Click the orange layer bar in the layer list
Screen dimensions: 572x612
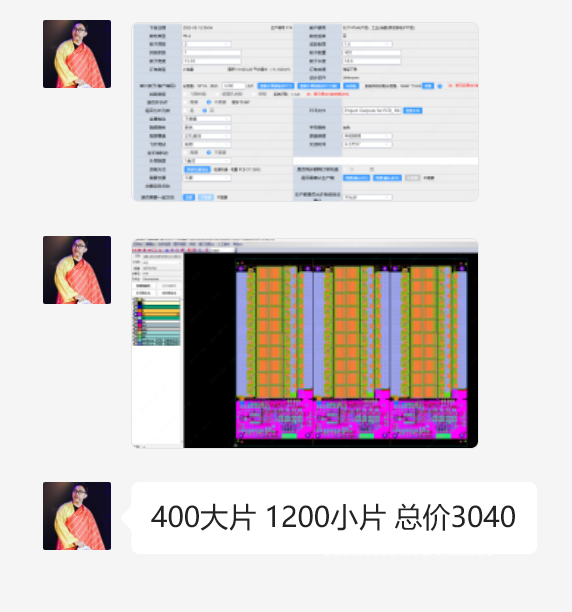click(160, 313)
